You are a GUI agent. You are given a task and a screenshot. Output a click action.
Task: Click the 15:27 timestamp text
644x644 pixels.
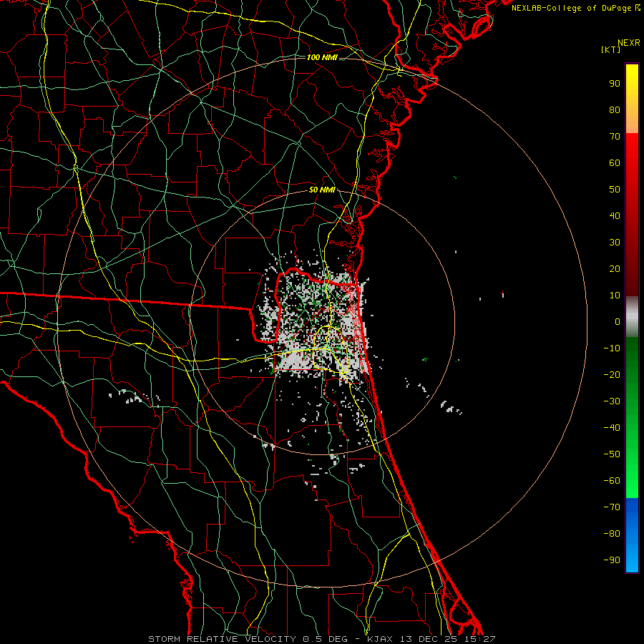click(479, 639)
